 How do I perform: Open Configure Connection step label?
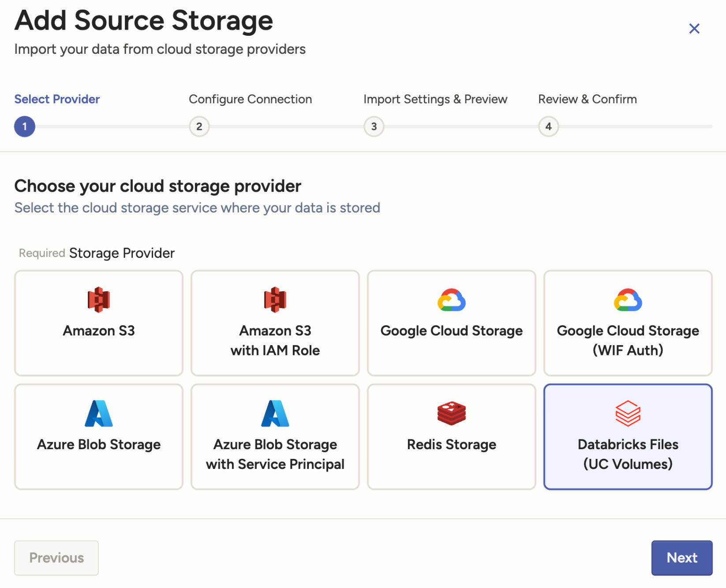point(251,99)
